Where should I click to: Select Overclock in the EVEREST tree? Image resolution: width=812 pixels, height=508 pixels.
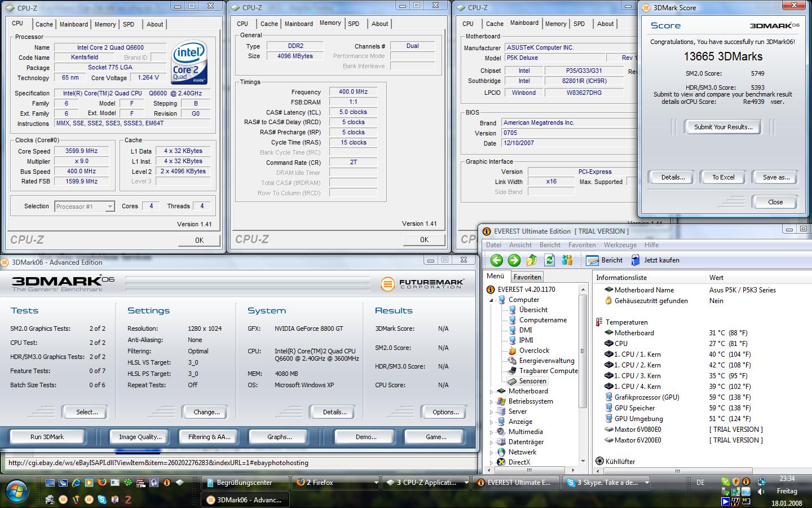[533, 351]
